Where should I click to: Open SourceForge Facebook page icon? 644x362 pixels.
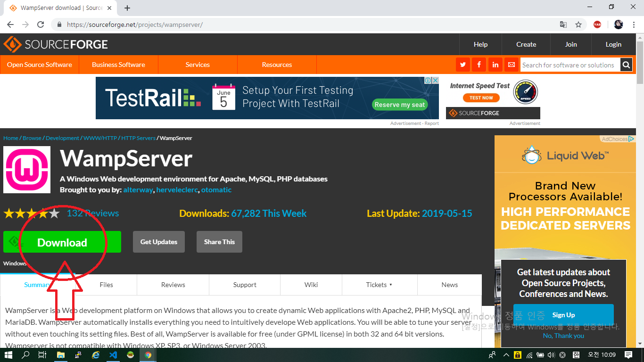[x=479, y=65]
